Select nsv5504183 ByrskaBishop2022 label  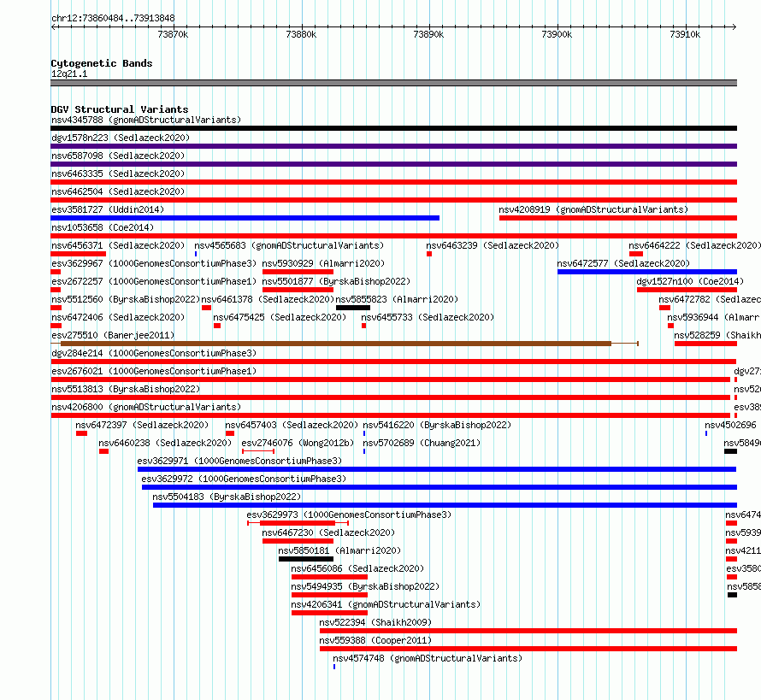pos(227,497)
